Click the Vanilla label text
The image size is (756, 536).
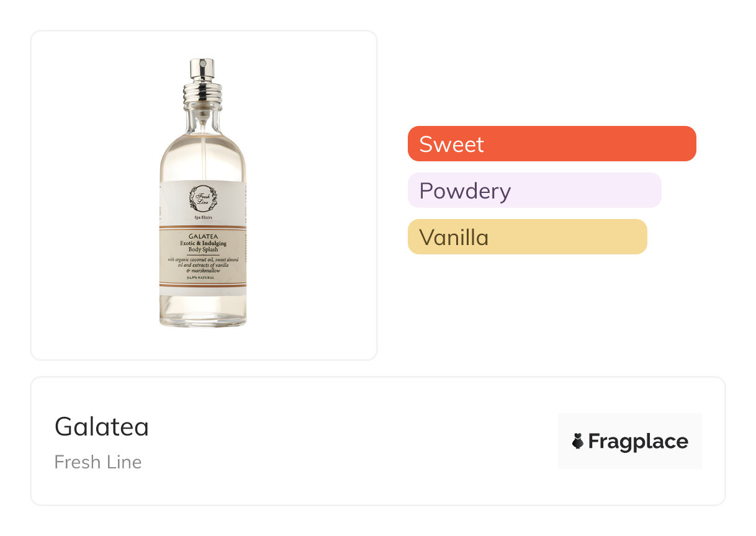coord(454,237)
